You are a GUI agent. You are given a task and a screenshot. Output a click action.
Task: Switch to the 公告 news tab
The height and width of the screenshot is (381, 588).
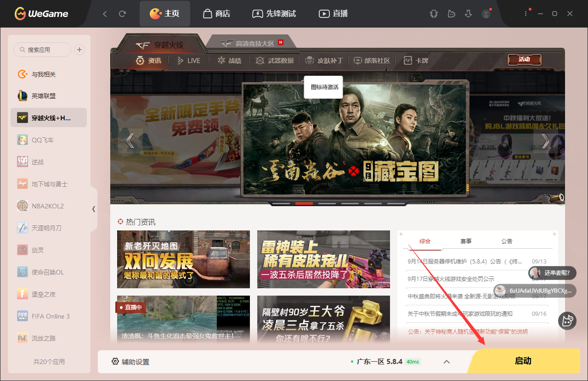coord(507,241)
